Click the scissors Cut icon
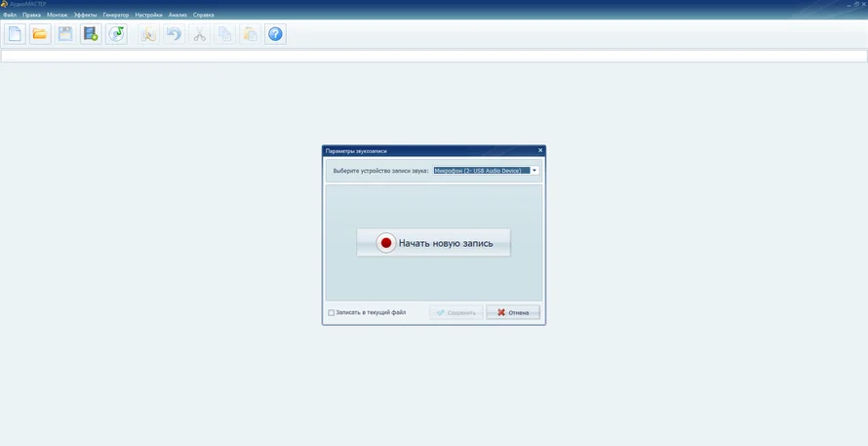This screenshot has height=446, width=868. pyautogui.click(x=199, y=34)
